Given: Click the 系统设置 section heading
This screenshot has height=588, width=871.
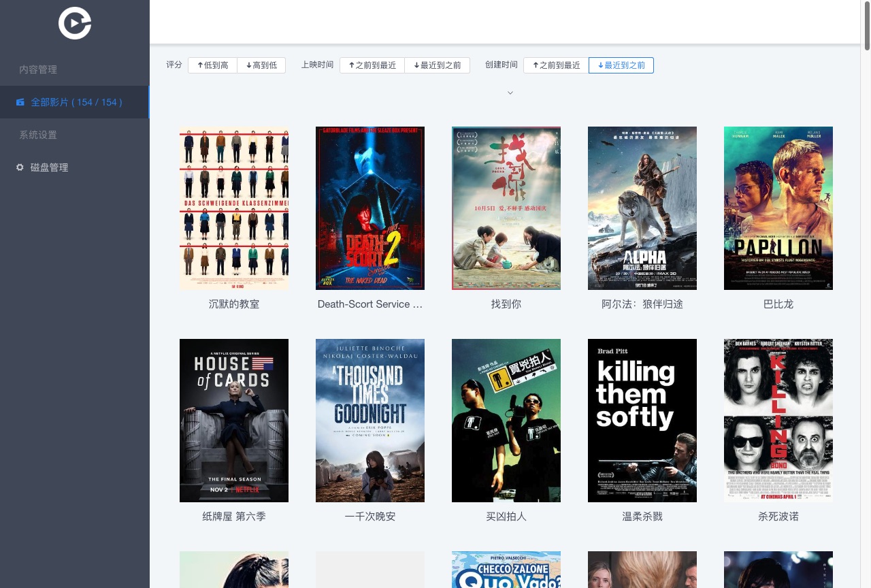Looking at the screenshot, I should 38,135.
